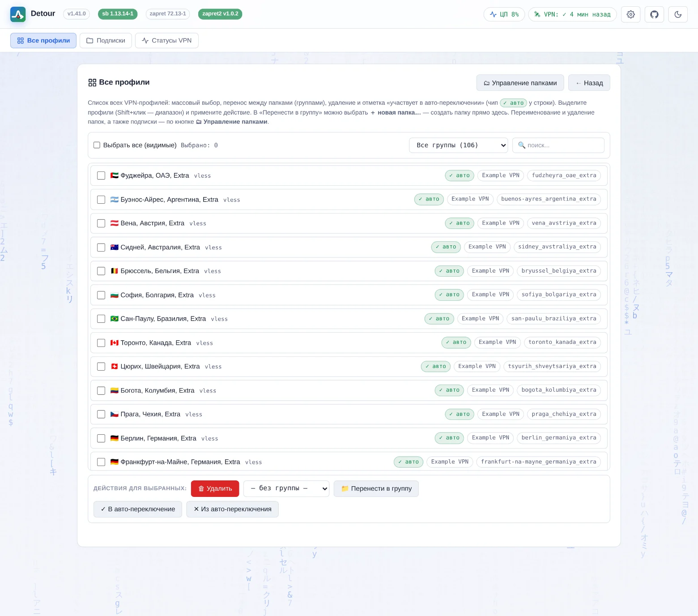Click the version badge v1.41.0
This screenshot has width=698, height=616.
(77, 14)
